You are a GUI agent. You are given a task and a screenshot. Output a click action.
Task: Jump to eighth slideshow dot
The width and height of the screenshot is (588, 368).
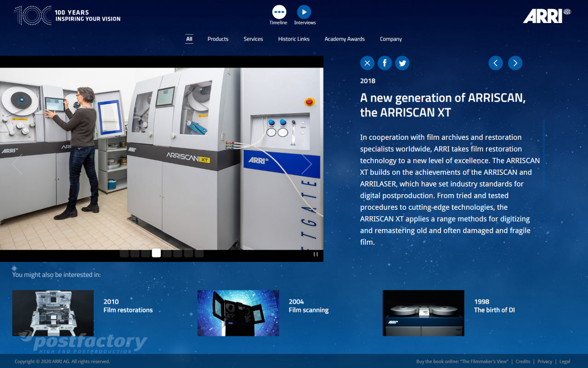click(x=199, y=253)
